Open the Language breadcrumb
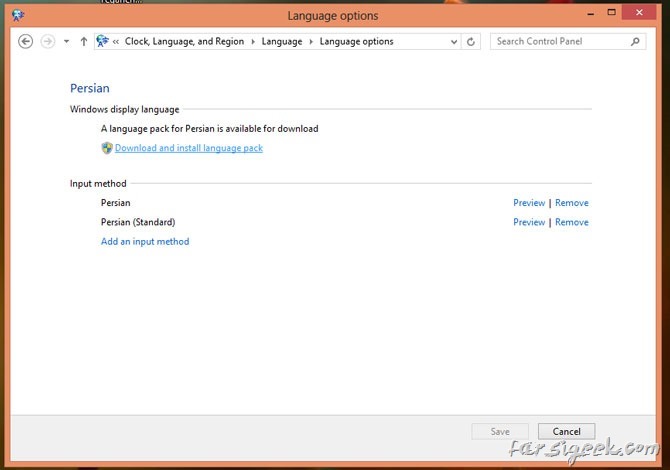 coord(282,41)
